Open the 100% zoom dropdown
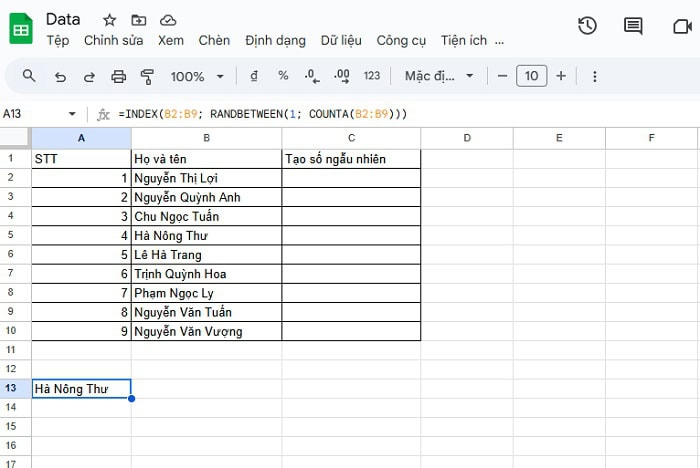The width and height of the screenshot is (700, 468). [198, 76]
